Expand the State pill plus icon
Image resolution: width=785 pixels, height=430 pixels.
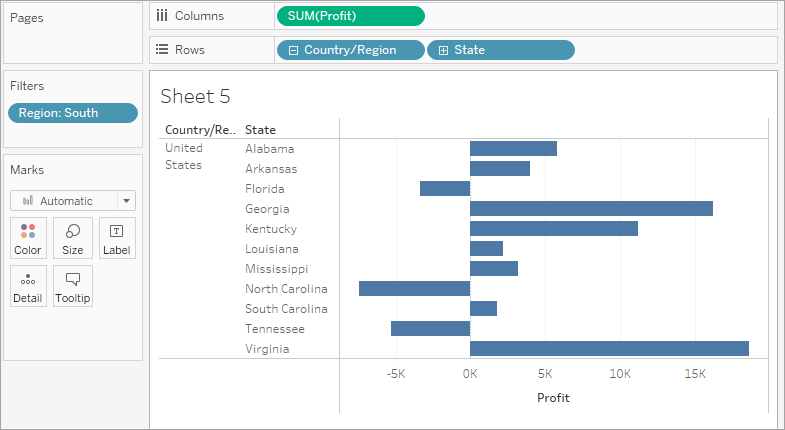443,50
